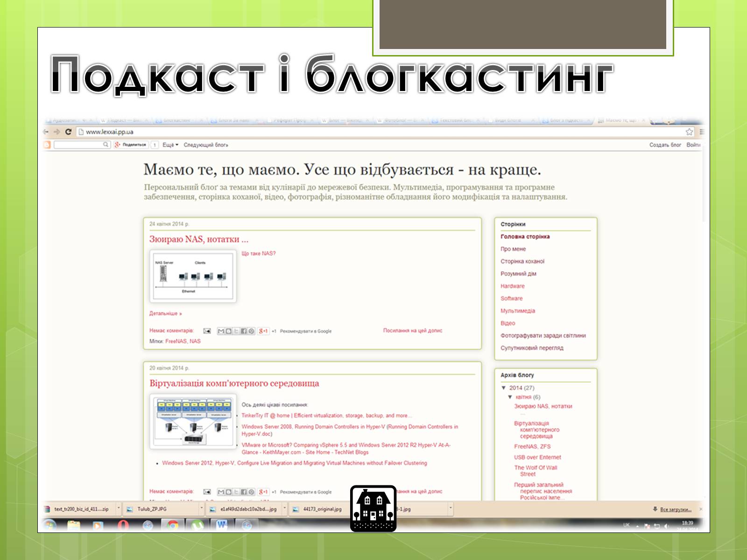
Task: Click the g+1 button under the NAS post
Action: point(263,331)
